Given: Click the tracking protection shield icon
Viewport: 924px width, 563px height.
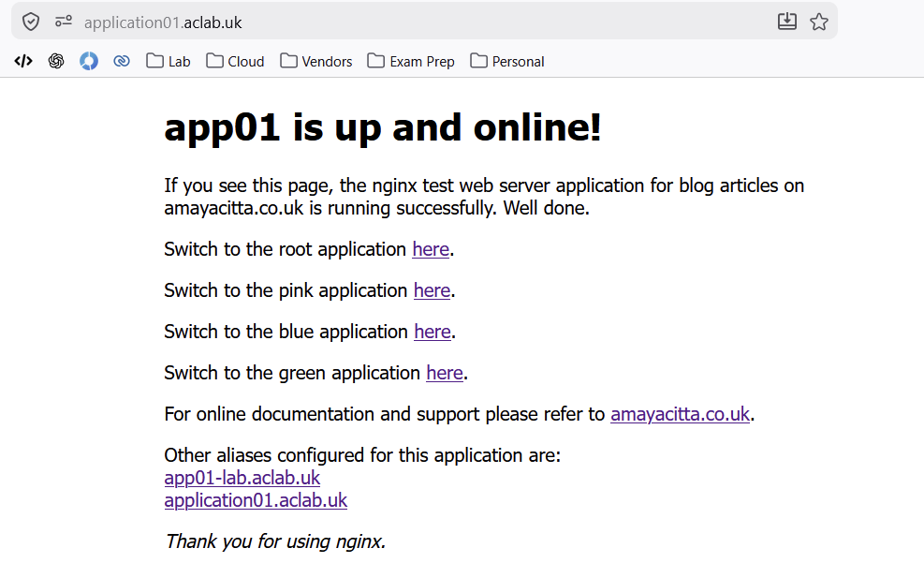Looking at the screenshot, I should click(31, 22).
